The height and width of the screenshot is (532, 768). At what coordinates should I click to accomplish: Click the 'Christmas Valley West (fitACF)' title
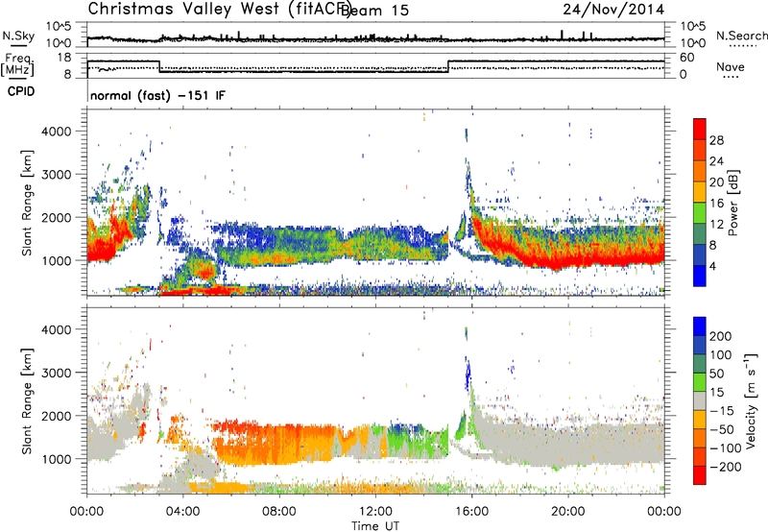[219, 10]
